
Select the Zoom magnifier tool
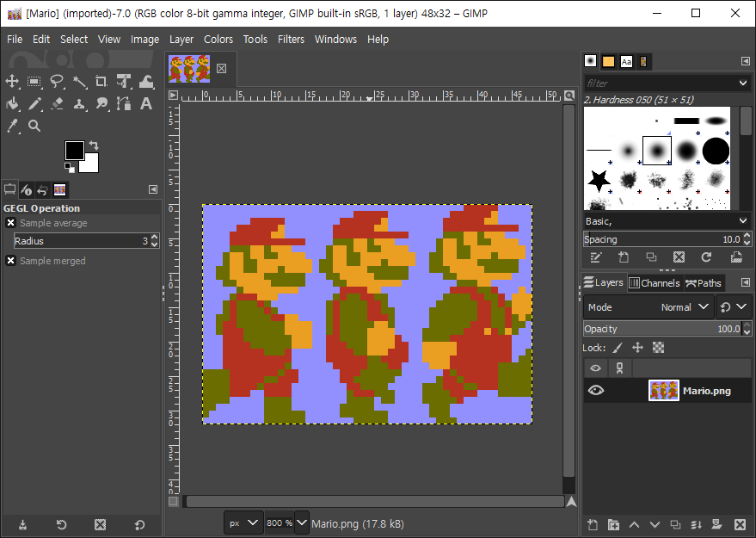[34, 126]
